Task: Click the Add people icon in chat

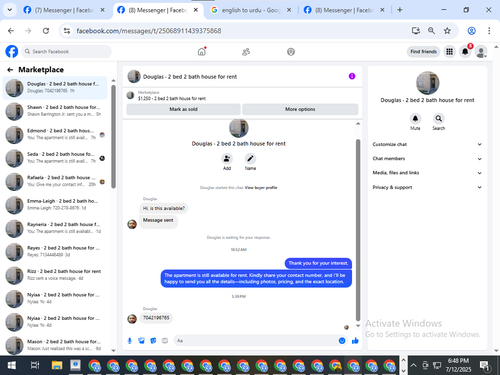Action: (x=227, y=158)
